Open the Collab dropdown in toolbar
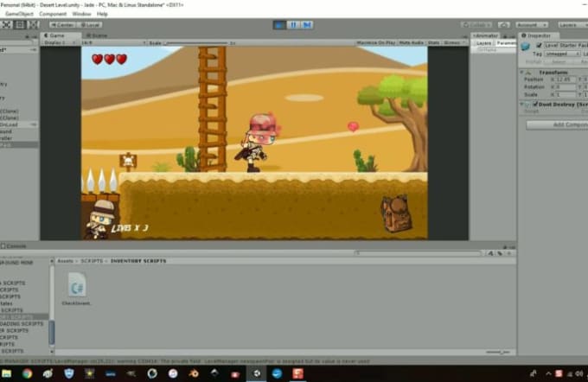 tap(476, 25)
